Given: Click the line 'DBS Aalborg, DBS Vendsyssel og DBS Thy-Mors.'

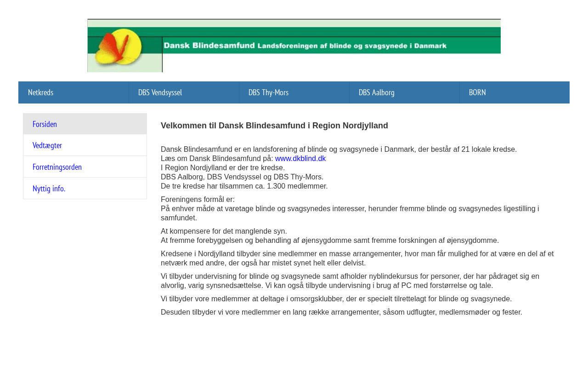Looking at the screenshot, I should [242, 177].
